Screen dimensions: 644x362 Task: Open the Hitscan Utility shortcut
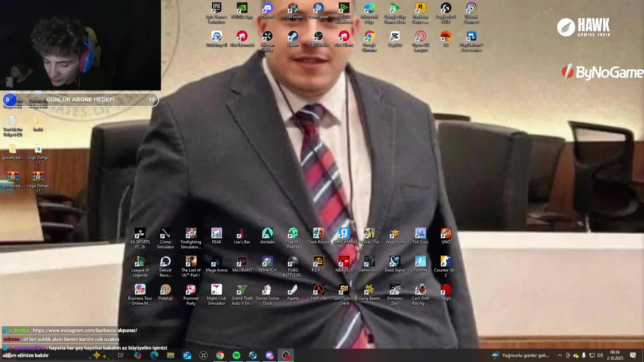click(x=268, y=41)
